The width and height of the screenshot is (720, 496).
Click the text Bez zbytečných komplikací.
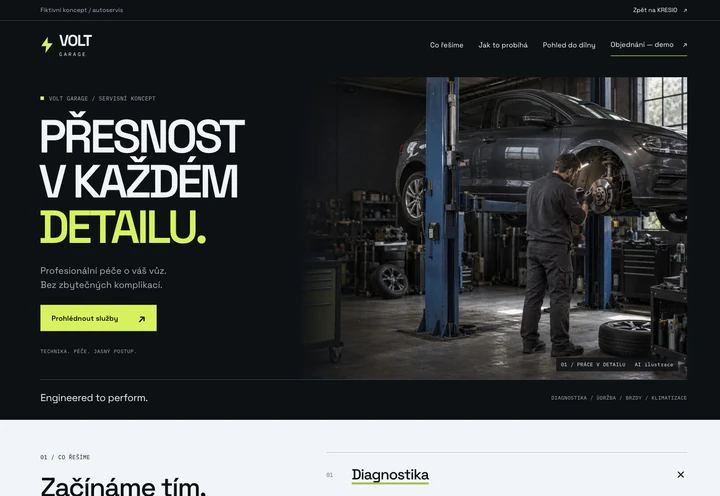tap(101, 285)
